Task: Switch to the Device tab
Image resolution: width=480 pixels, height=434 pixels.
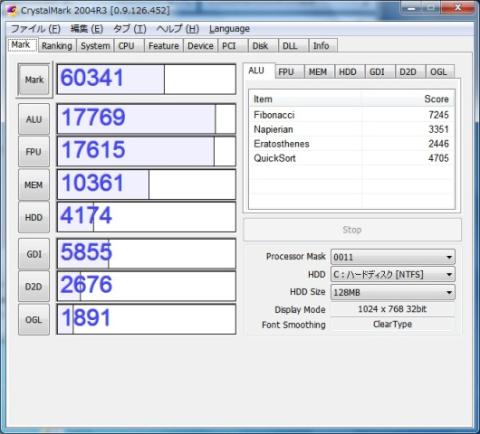Action: tap(200, 46)
